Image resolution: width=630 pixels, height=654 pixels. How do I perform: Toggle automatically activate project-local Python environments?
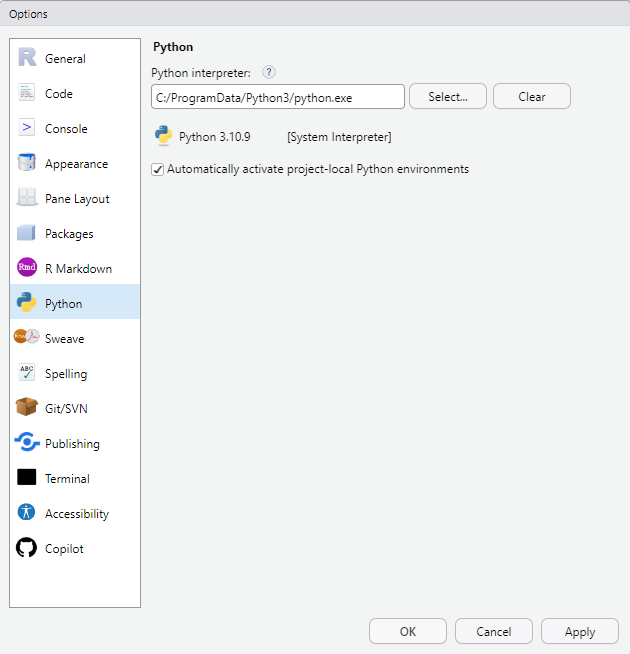[158, 169]
